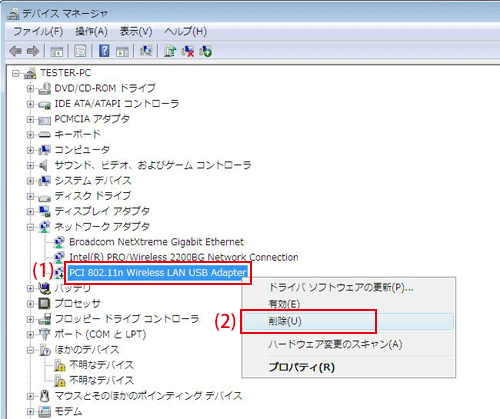The height and width of the screenshot is (419, 500).
Task: Open the ファイル(F) menu
Action: pos(38,32)
